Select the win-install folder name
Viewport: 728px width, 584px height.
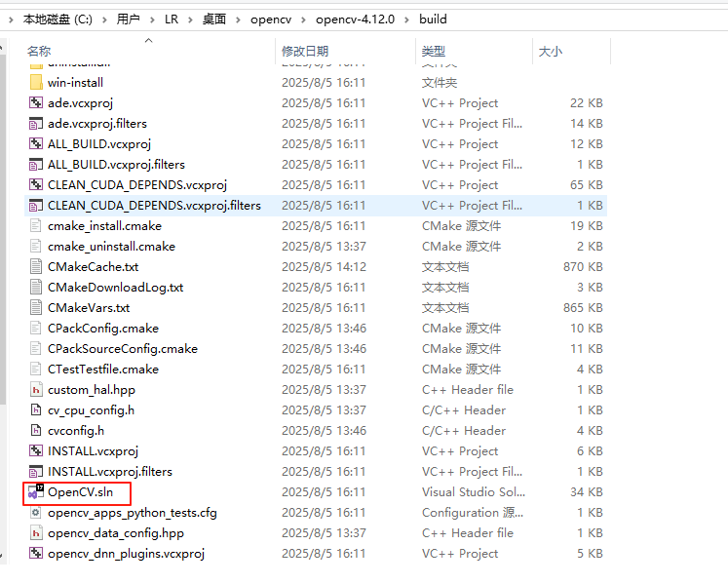pos(75,83)
